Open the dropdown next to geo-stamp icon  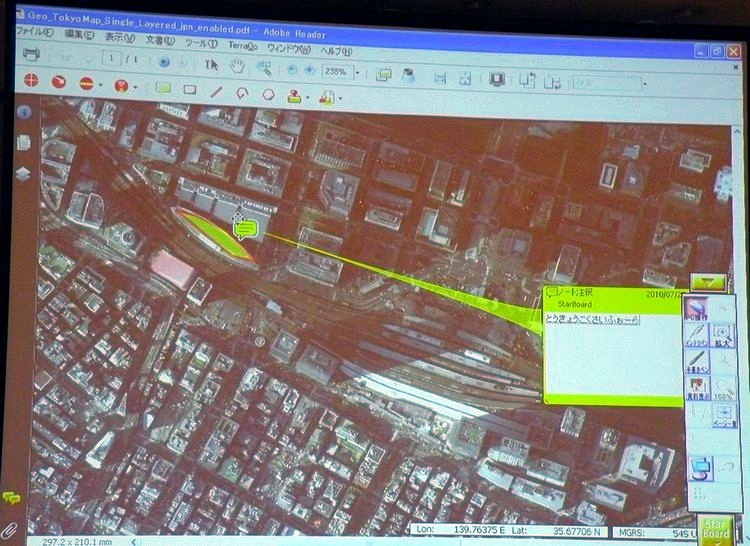[340, 99]
